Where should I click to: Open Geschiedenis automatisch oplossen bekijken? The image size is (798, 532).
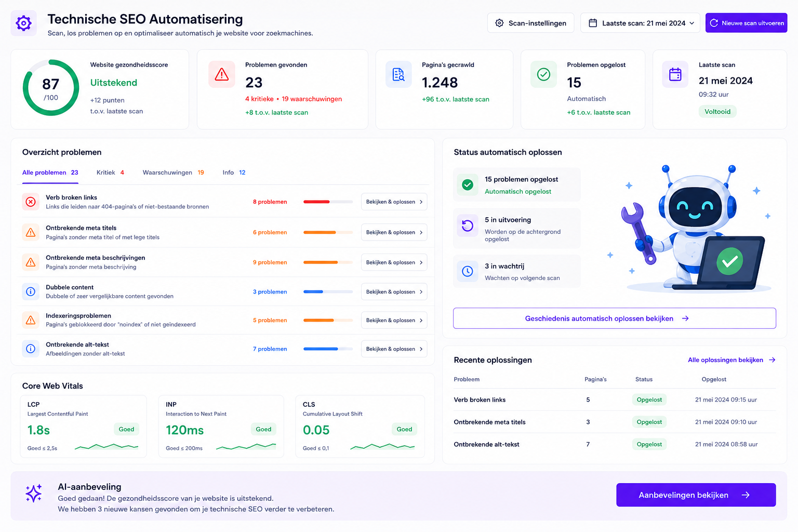coord(614,318)
